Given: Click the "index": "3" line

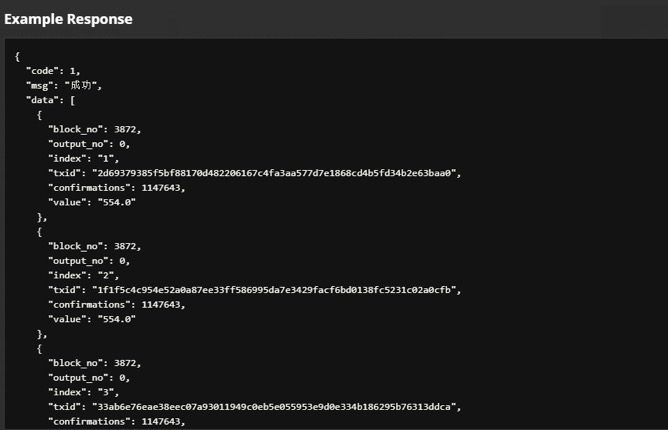Looking at the screenshot, I should pyautogui.click(x=84, y=392).
